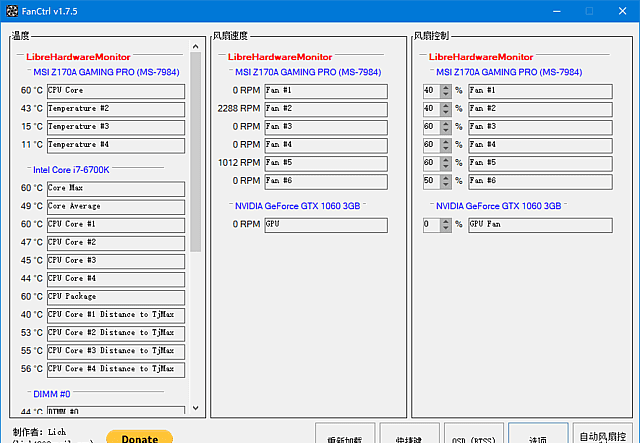Screen dimensions: 640x443
Task: Edit Fan #1 name in fan control panel
Action: point(540,91)
